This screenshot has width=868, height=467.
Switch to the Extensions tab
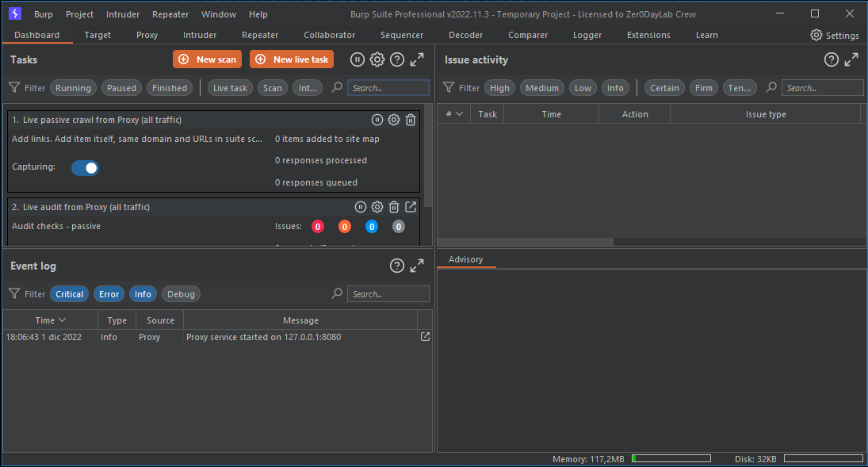(x=648, y=35)
